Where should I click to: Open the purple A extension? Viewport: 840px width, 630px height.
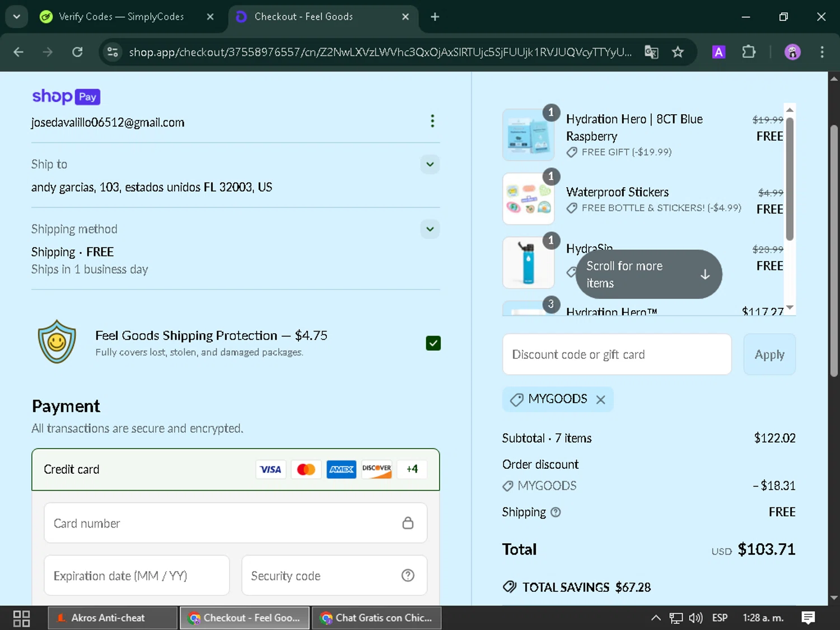pyautogui.click(x=718, y=52)
